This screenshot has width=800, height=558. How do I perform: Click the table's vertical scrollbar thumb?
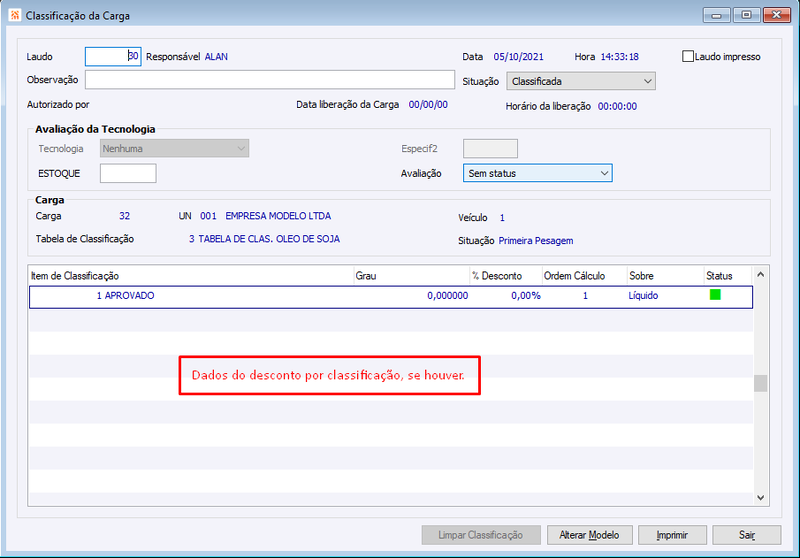(760, 383)
